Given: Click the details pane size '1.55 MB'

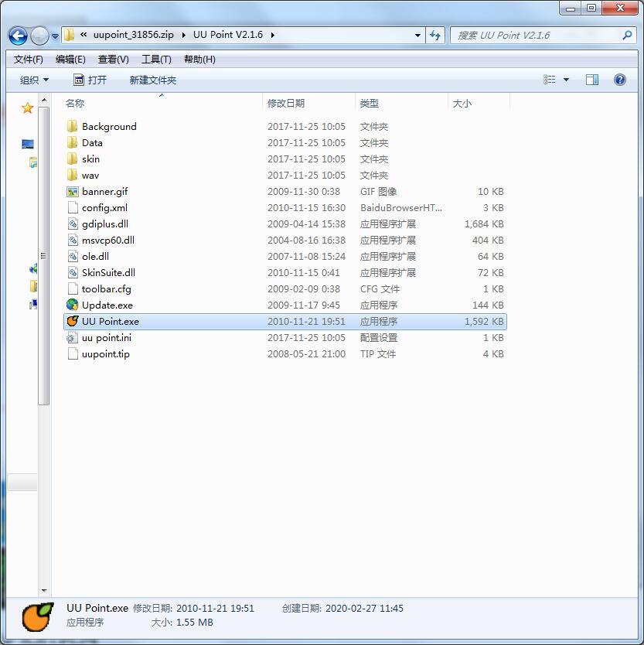Looking at the screenshot, I should 195,622.
